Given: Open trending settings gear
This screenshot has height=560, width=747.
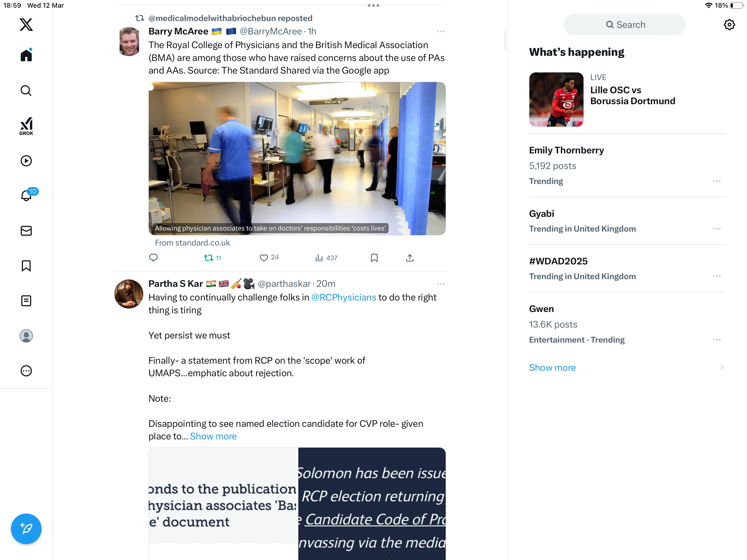Looking at the screenshot, I should tap(729, 25).
